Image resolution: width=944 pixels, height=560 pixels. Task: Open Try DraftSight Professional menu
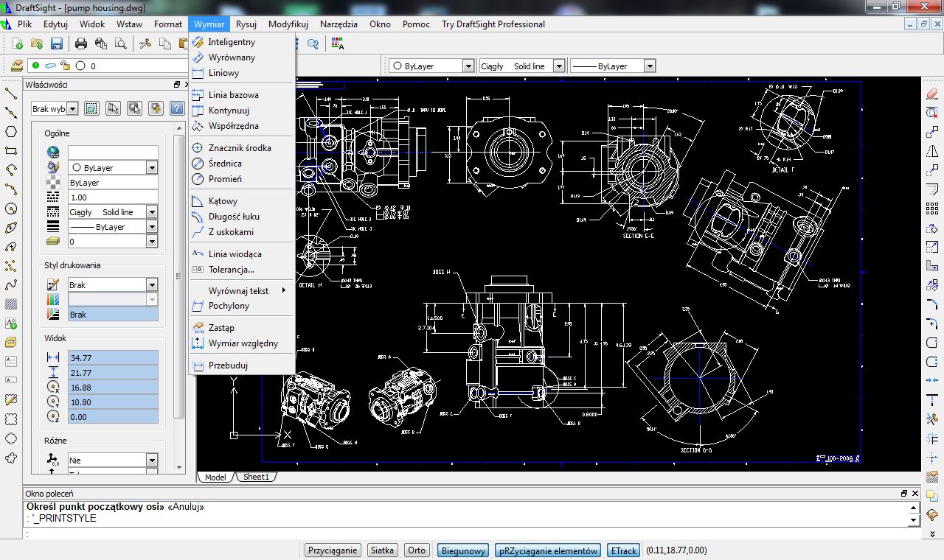pos(493,24)
